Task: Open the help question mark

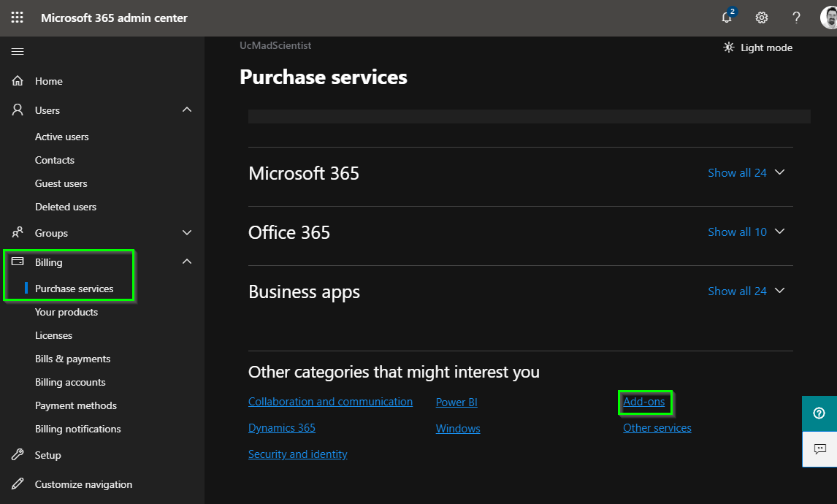Action: click(796, 18)
